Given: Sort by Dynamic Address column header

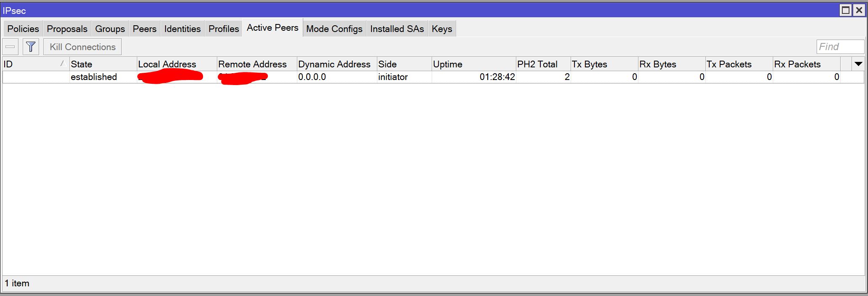Looking at the screenshot, I should click(337, 64).
